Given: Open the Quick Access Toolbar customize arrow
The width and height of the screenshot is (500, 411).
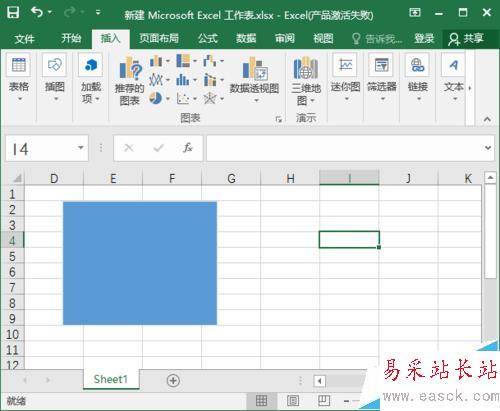Looking at the screenshot, I should (x=98, y=13).
